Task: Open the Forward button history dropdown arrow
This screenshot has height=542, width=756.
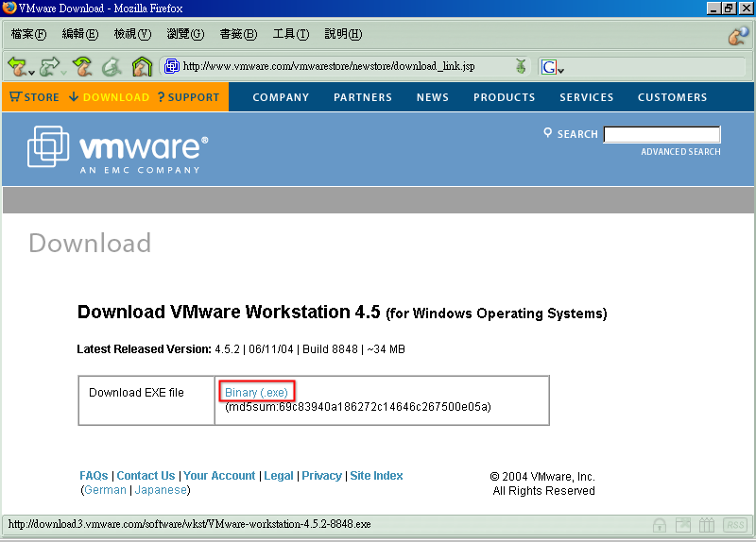Action: tap(64, 71)
